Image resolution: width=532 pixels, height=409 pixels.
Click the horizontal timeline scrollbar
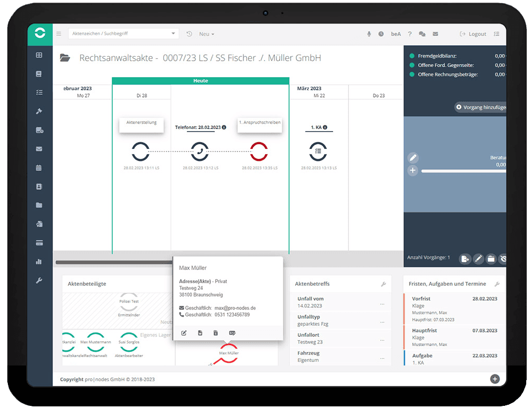[114, 262]
